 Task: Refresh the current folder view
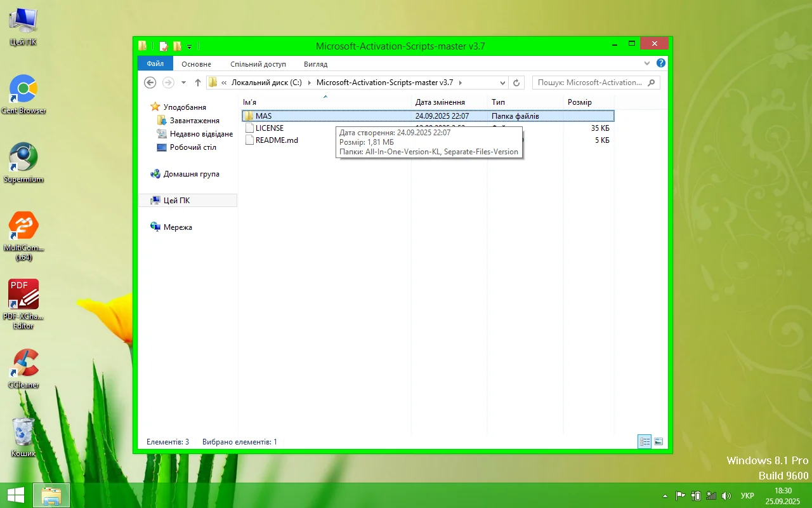click(516, 83)
